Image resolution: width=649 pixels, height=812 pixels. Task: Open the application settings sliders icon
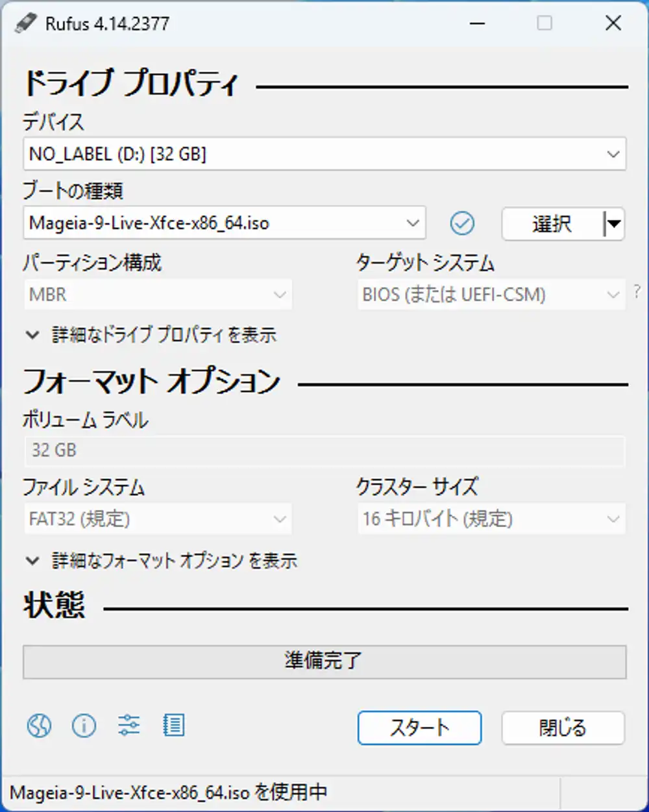click(129, 725)
